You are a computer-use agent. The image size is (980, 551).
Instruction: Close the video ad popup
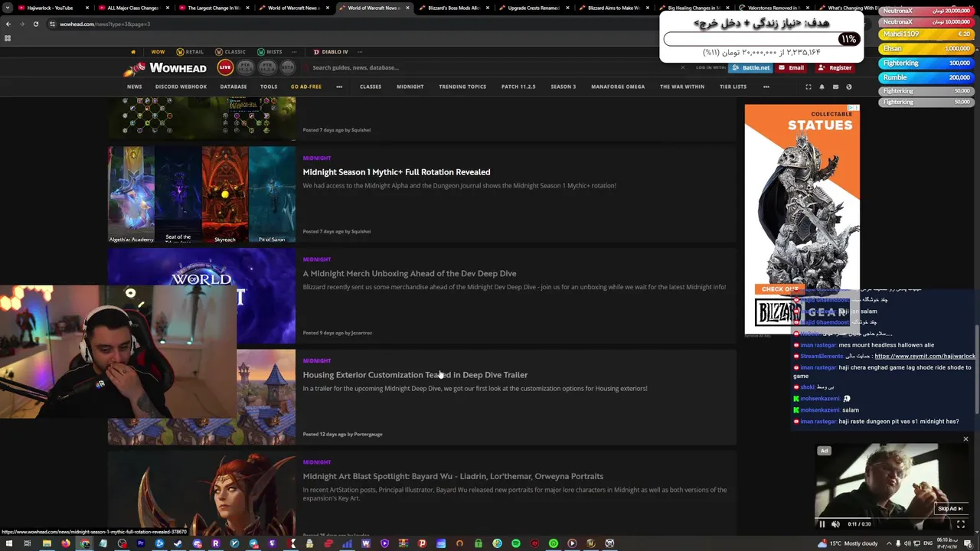tap(965, 439)
